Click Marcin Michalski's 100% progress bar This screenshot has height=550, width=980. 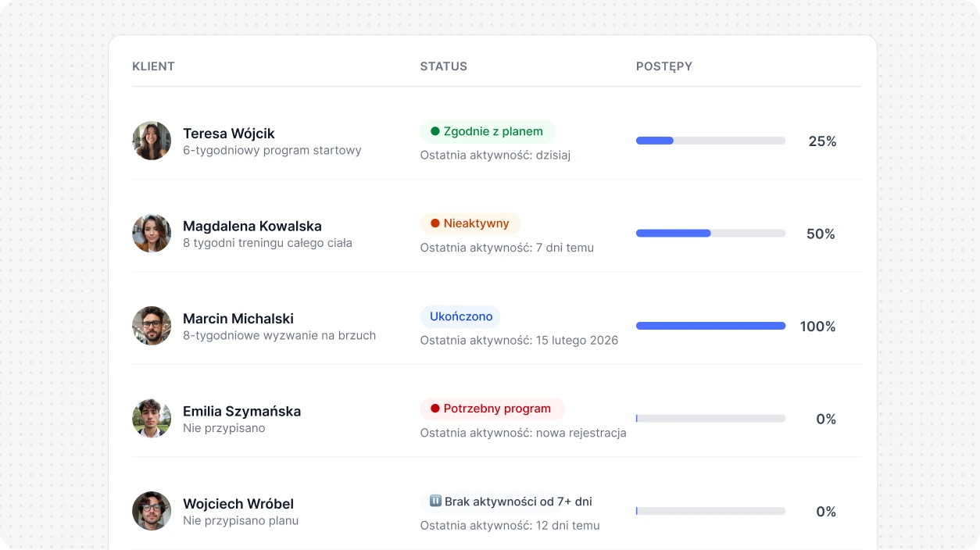(710, 326)
